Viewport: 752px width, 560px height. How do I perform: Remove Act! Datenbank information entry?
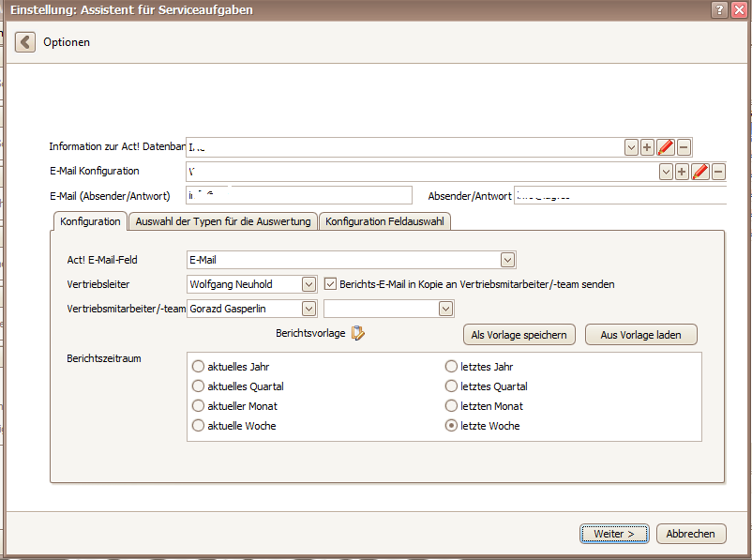click(684, 147)
